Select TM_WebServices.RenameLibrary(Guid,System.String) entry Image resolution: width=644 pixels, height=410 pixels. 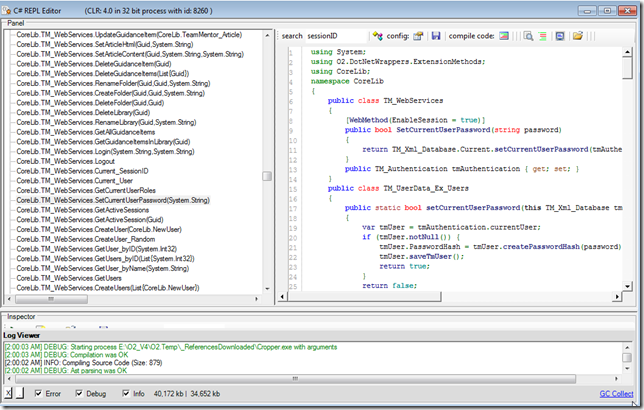pyautogui.click(x=106, y=122)
